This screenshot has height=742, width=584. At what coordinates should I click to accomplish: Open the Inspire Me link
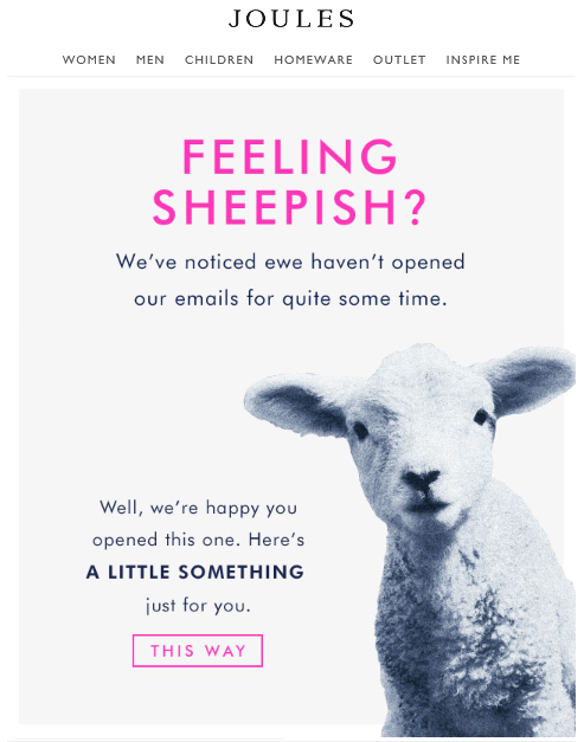(483, 60)
